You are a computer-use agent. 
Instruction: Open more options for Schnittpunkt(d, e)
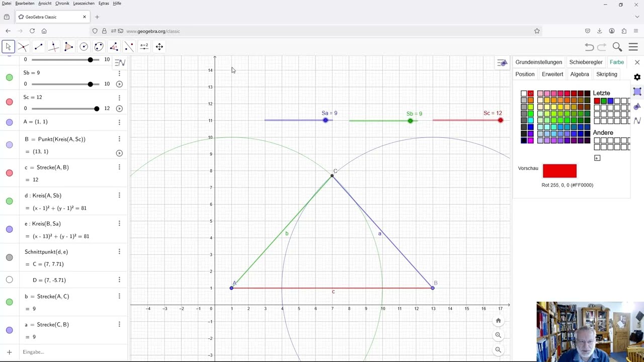tap(119, 251)
